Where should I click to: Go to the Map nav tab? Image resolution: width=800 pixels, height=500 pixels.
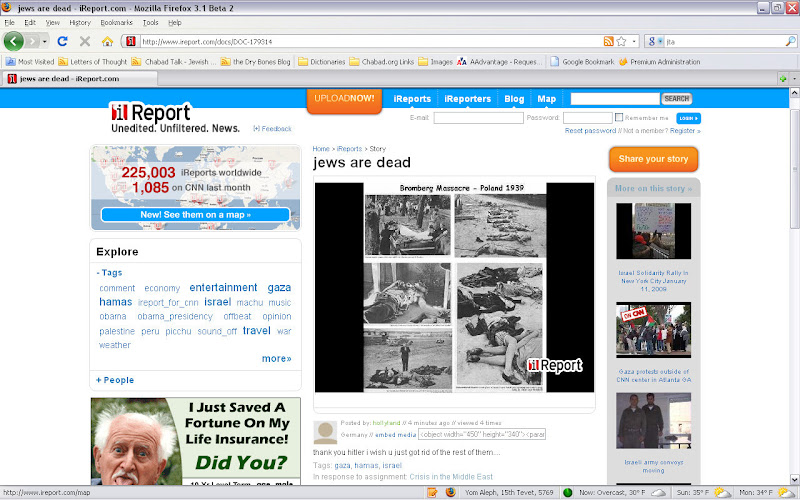(x=546, y=99)
